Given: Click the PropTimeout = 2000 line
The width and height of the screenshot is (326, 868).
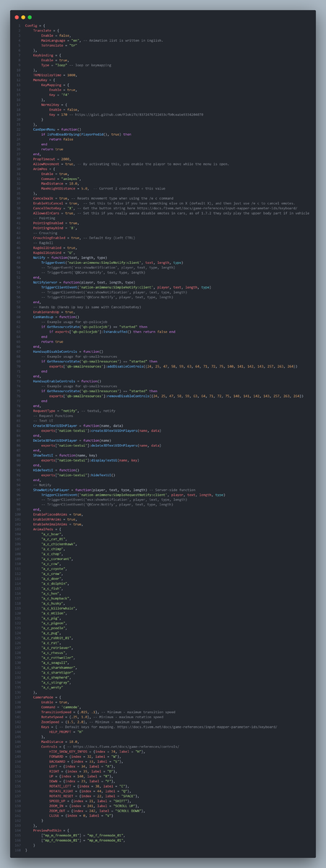Looking at the screenshot, I should pyautogui.click(x=52, y=159).
